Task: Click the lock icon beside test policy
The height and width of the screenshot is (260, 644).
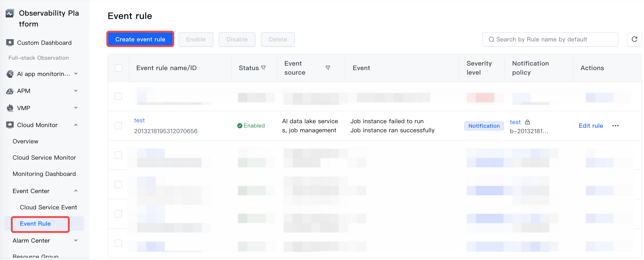Action: pos(527,122)
